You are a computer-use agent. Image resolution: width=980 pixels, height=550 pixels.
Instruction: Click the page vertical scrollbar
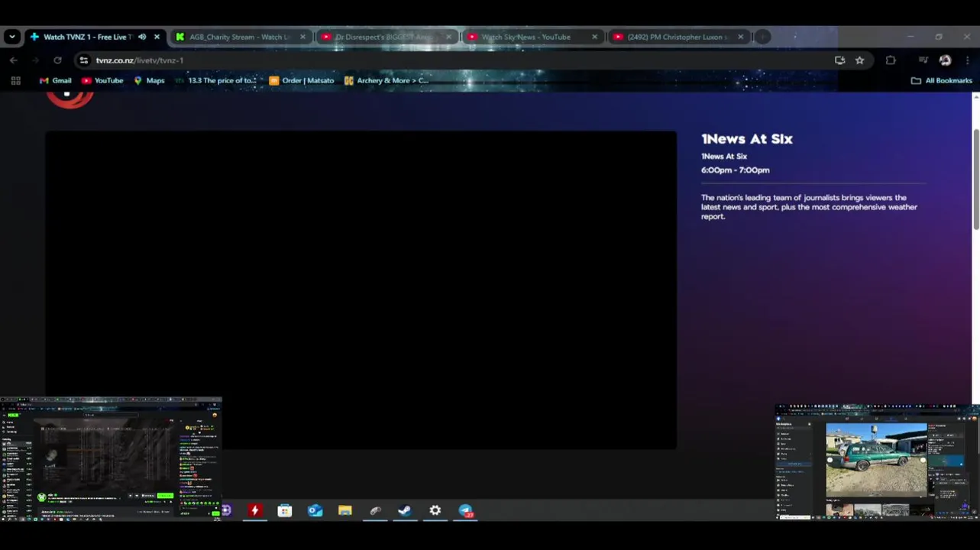coord(975,179)
